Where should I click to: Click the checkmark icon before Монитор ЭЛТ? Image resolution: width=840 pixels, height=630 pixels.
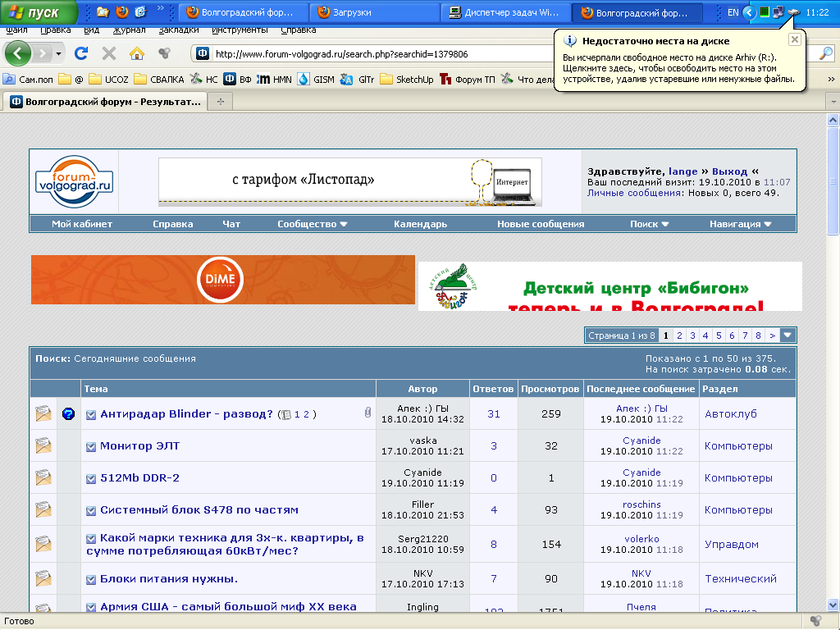91,446
